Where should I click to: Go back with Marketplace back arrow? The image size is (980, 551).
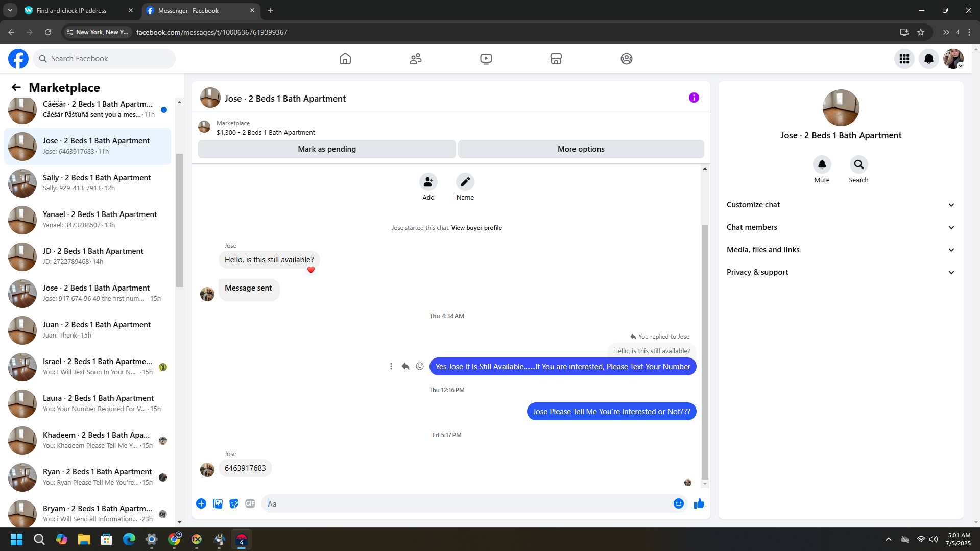[16, 87]
